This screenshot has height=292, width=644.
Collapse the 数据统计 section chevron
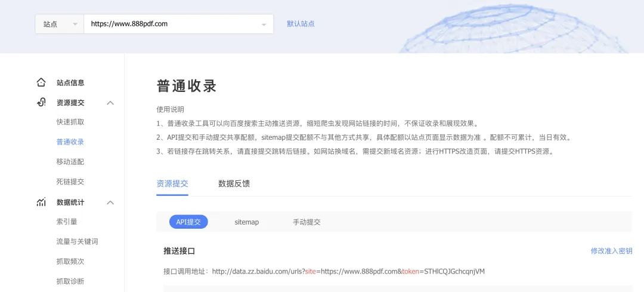pos(110,202)
